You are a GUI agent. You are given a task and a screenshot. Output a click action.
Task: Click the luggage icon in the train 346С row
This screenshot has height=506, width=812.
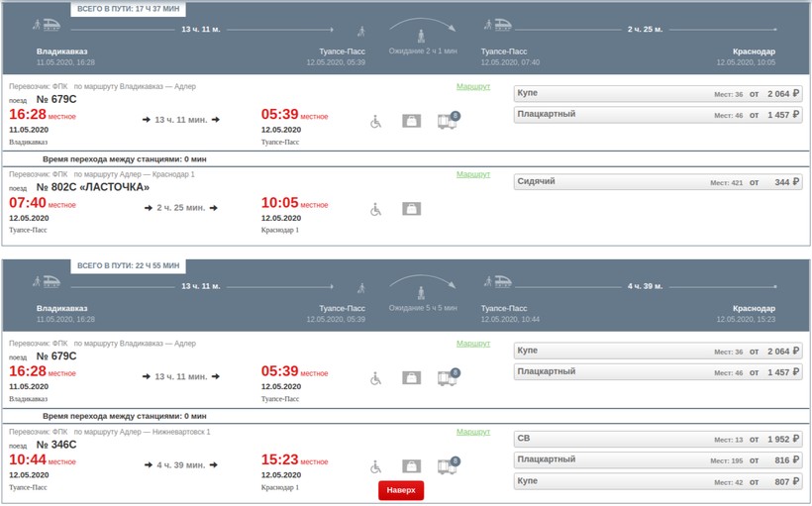click(x=411, y=465)
